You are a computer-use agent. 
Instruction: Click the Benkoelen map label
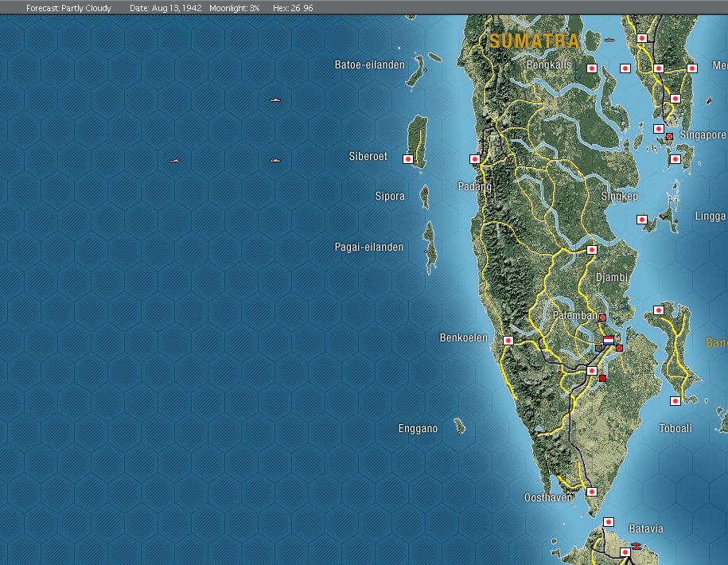(463, 337)
